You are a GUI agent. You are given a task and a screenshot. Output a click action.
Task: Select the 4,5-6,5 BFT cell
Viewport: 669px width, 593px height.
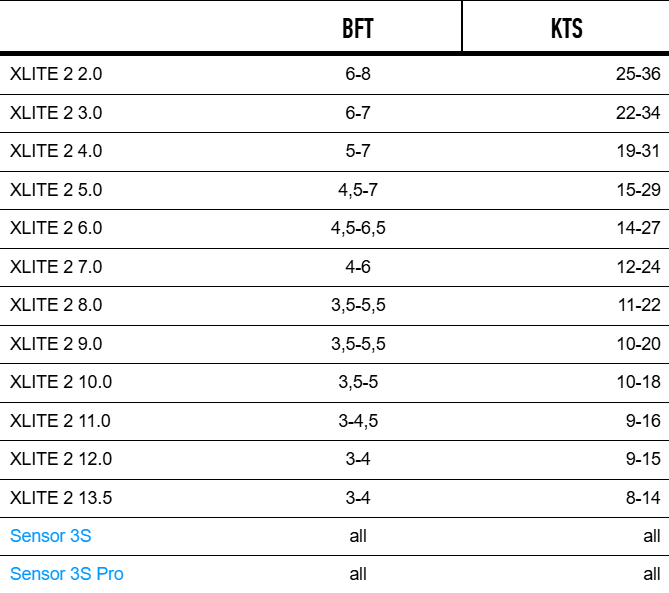pos(358,228)
